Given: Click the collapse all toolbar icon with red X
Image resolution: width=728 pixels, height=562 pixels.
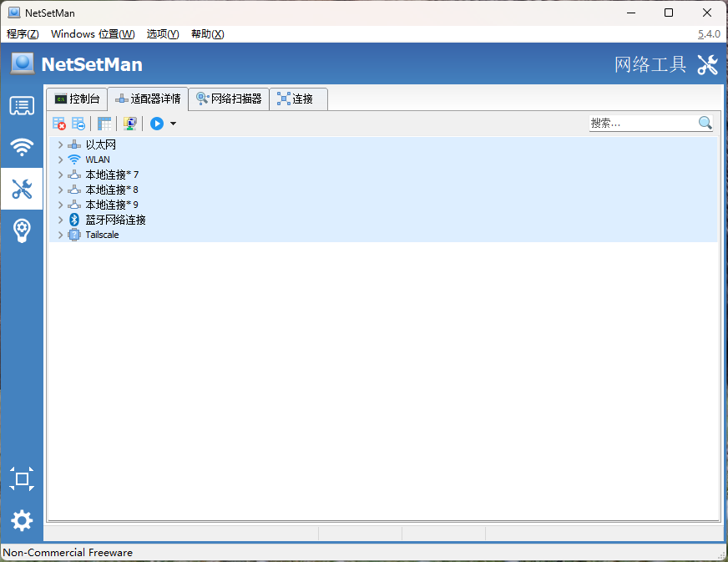Looking at the screenshot, I should tap(59, 124).
